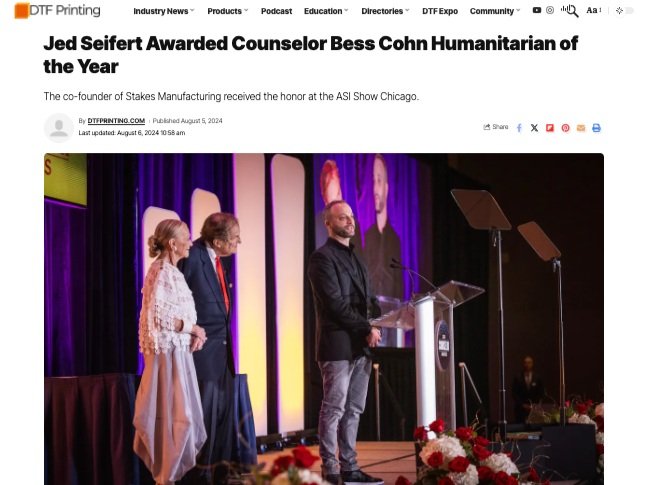
Task: Expand the Industry News dropdown
Action: coord(163,11)
